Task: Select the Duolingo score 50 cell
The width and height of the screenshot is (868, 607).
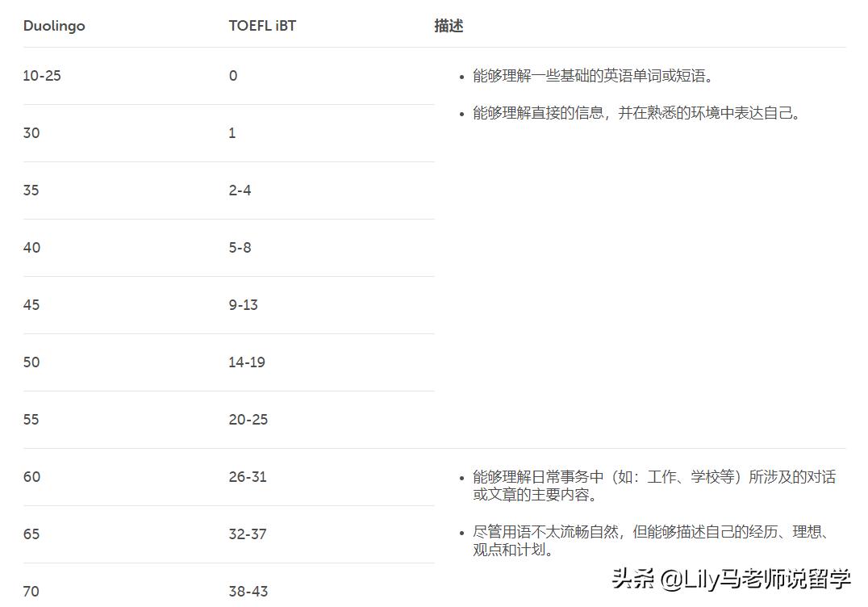Action: pos(31,362)
